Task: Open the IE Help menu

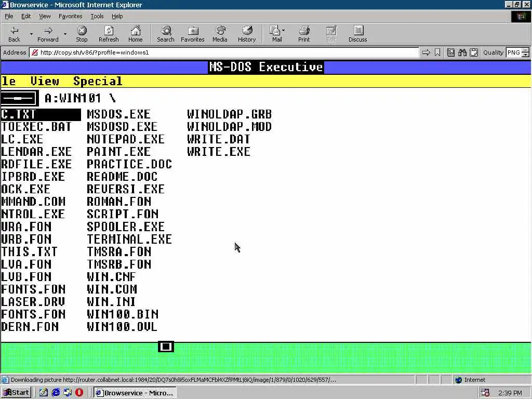Action: pyautogui.click(x=117, y=16)
